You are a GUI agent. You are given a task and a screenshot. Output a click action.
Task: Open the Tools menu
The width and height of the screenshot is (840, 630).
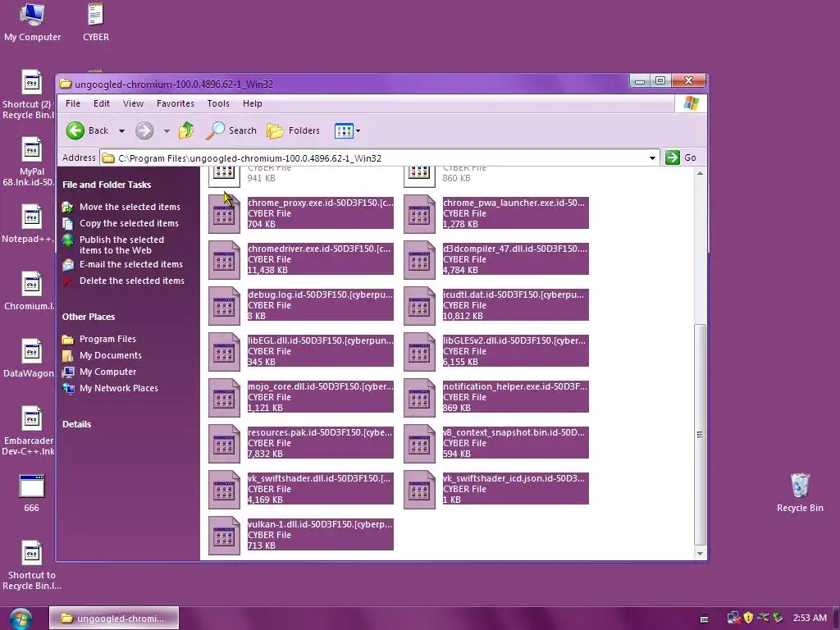(x=218, y=103)
